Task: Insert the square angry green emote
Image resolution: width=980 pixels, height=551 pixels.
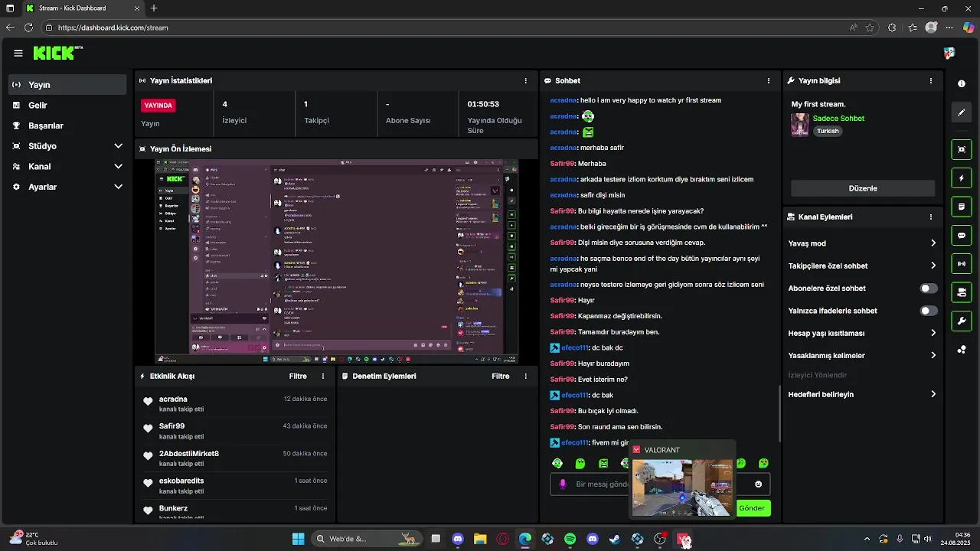Action: (603, 463)
